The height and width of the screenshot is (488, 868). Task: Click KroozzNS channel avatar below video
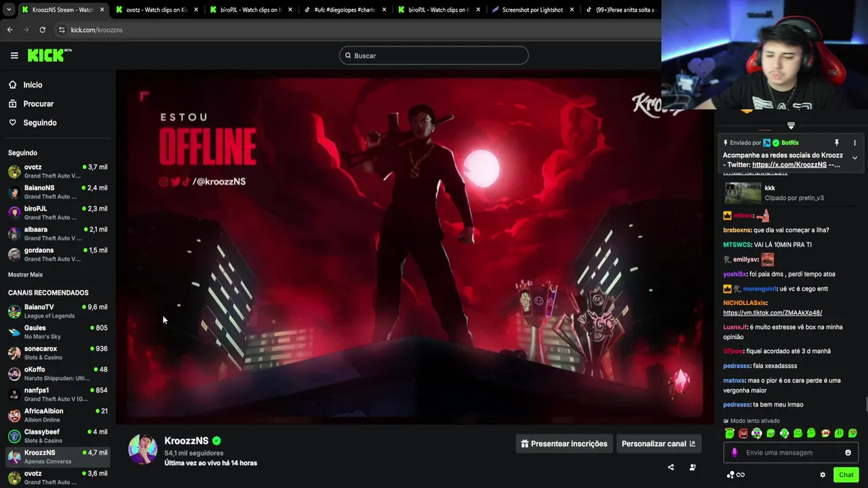(143, 449)
